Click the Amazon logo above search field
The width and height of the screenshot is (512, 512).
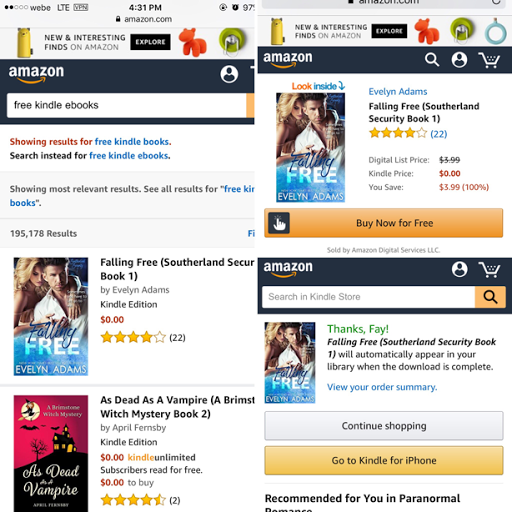point(36,74)
